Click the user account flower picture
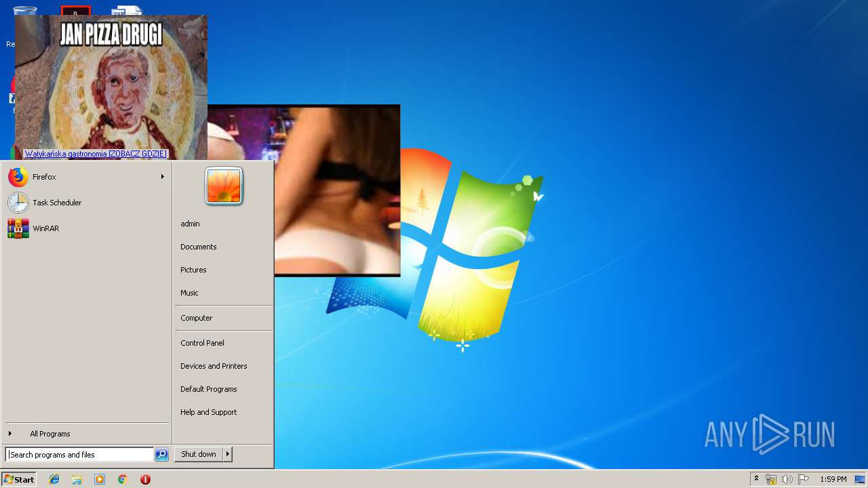The width and height of the screenshot is (868, 488). tap(224, 186)
